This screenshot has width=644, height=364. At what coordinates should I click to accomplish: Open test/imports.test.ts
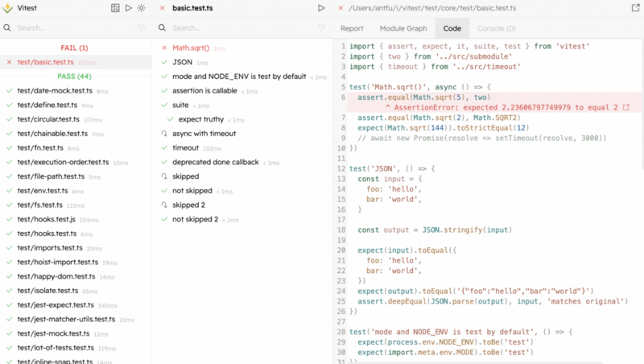click(76, 248)
